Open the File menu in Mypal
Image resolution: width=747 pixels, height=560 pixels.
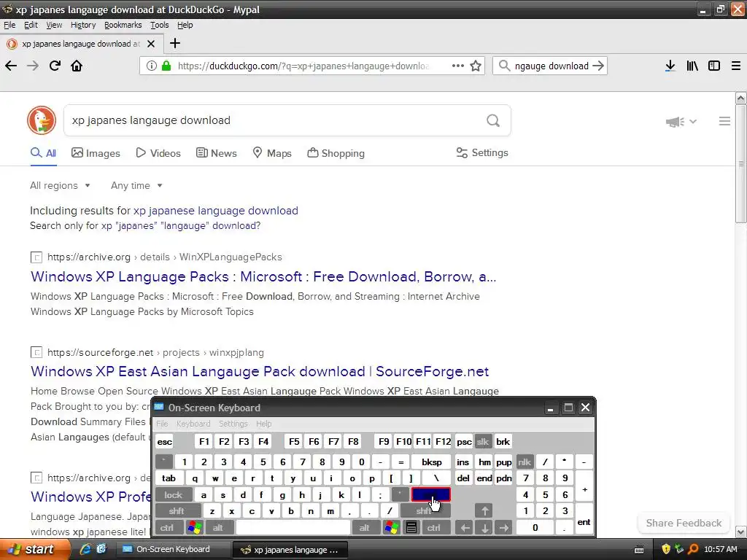click(x=9, y=25)
